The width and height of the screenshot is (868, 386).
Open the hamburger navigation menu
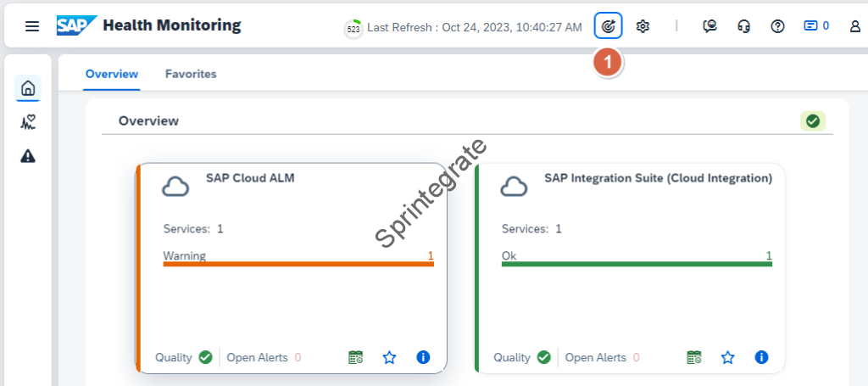pyautogui.click(x=32, y=26)
